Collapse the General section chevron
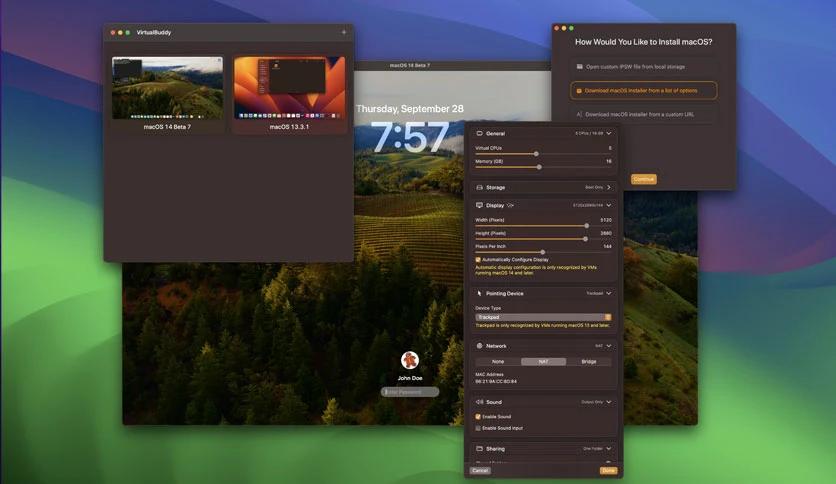836x484 pixels. tap(608, 133)
